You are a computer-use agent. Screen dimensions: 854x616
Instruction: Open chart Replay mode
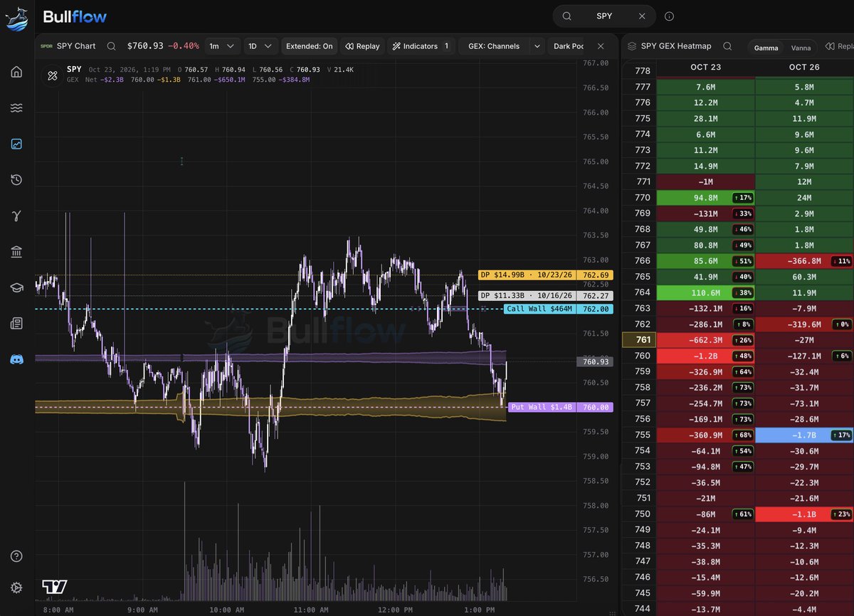point(362,46)
